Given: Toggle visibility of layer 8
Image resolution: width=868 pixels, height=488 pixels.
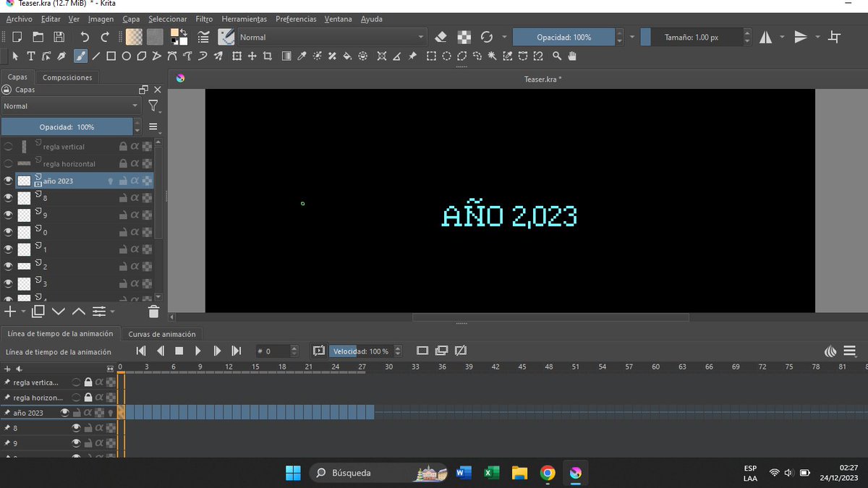Looking at the screenshot, I should coord(9,197).
